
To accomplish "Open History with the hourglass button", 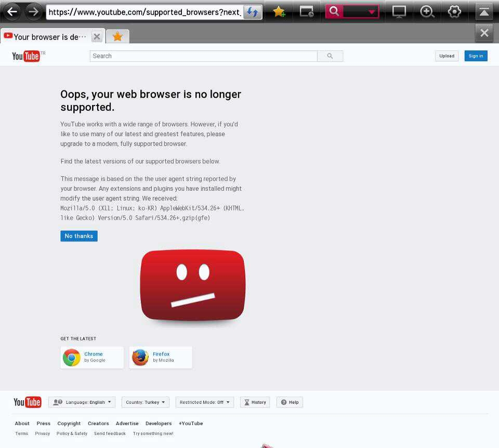I will click(x=255, y=402).
